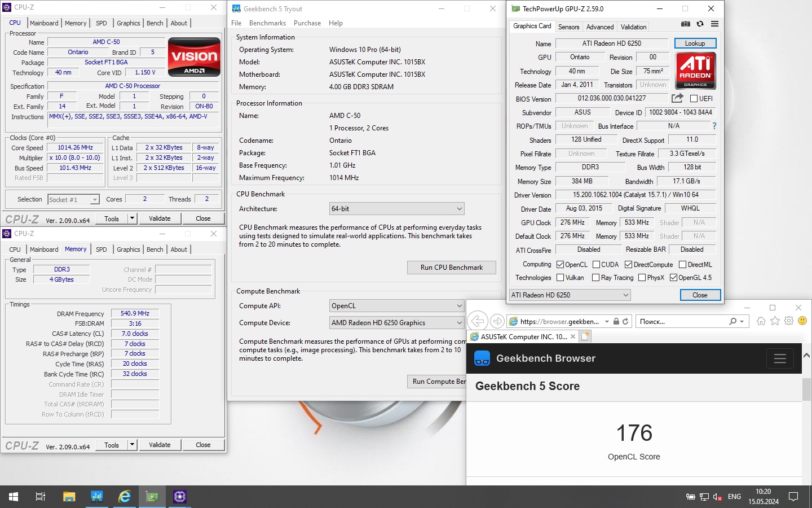
Task: Toggle the Vulkan checkbox
Action: click(560, 278)
